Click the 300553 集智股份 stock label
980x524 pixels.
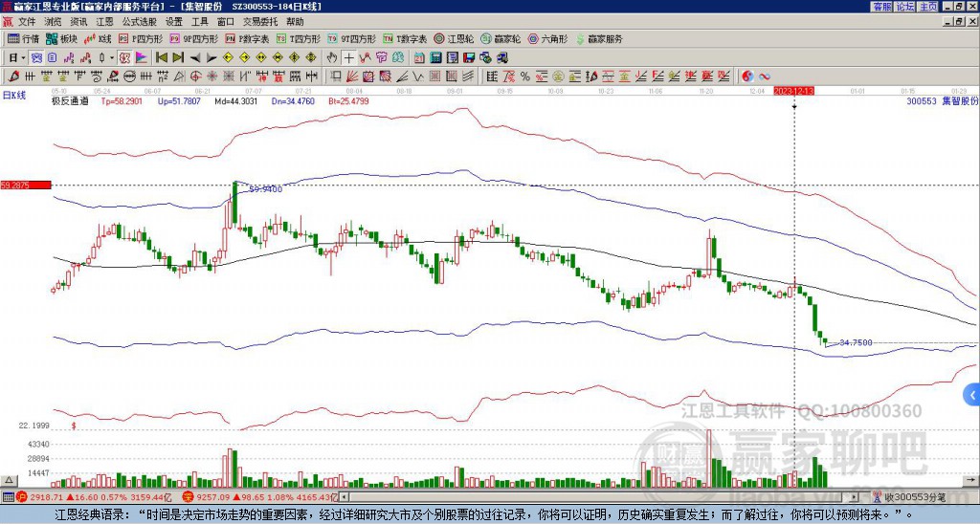(942, 100)
